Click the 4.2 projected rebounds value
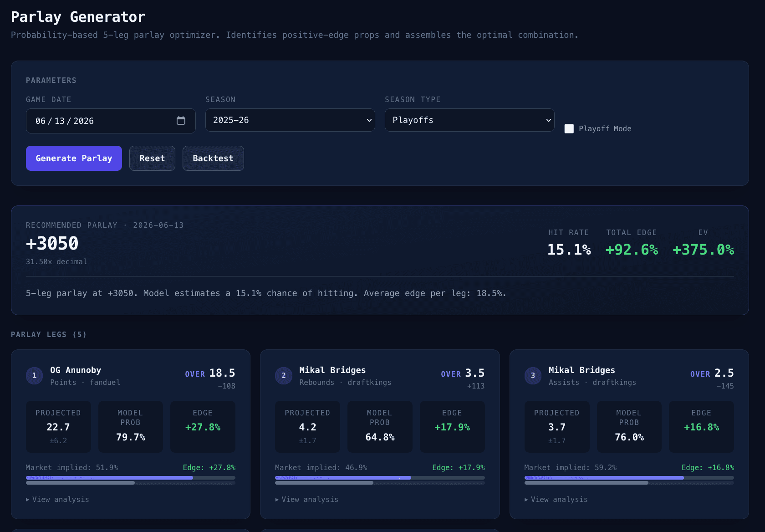The width and height of the screenshot is (765, 532). [x=307, y=427]
